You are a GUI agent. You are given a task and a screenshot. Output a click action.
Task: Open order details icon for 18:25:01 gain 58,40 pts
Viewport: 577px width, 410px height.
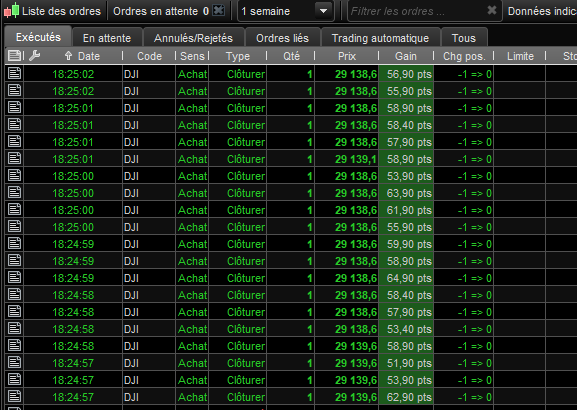coord(14,124)
